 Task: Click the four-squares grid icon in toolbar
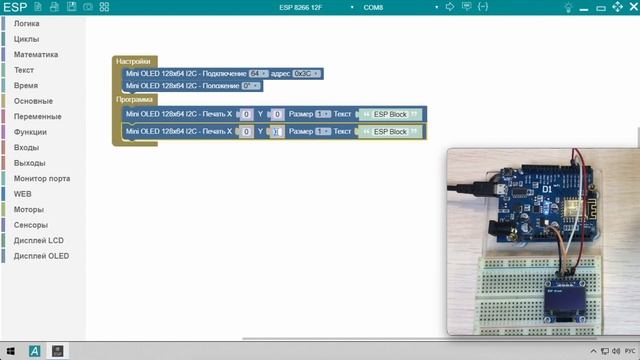pyautogui.click(x=104, y=7)
